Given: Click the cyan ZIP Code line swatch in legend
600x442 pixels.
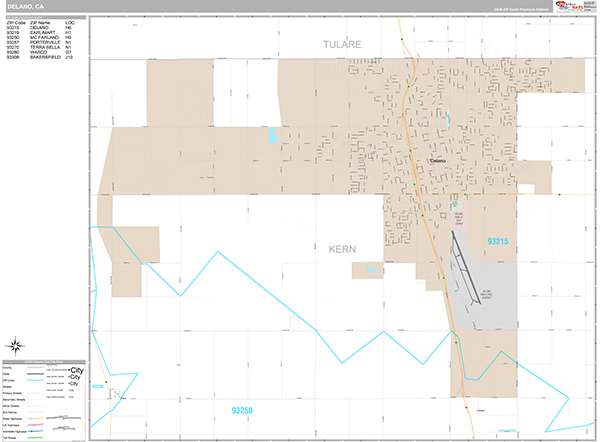Looking at the screenshot, I should [x=35, y=380].
